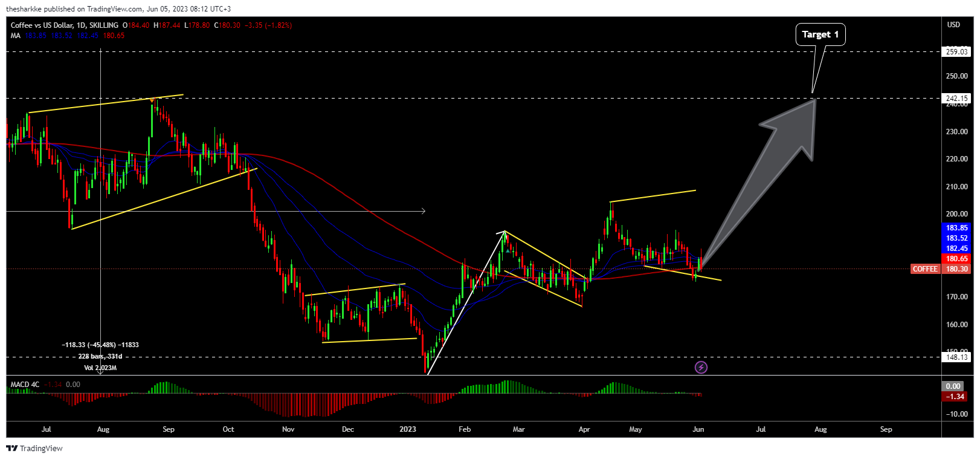980x459 pixels.
Task: Click the high value H187.44 in the legend
Action: click(x=167, y=25)
